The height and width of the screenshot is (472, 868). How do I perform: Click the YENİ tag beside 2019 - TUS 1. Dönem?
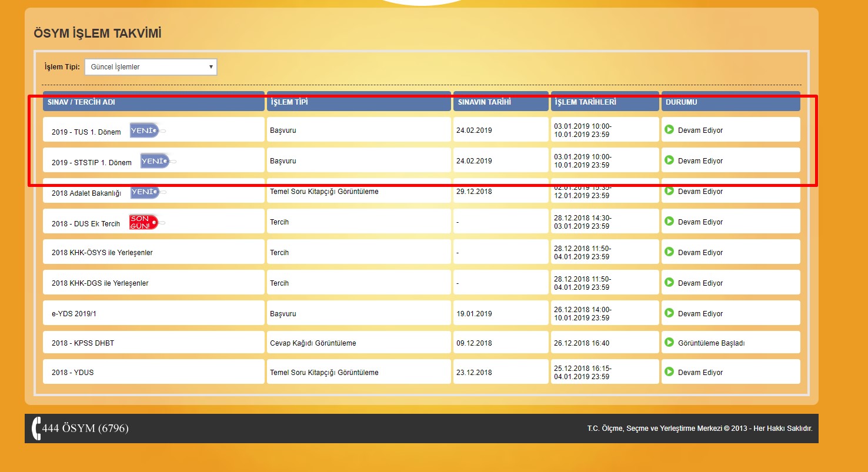coord(145,130)
